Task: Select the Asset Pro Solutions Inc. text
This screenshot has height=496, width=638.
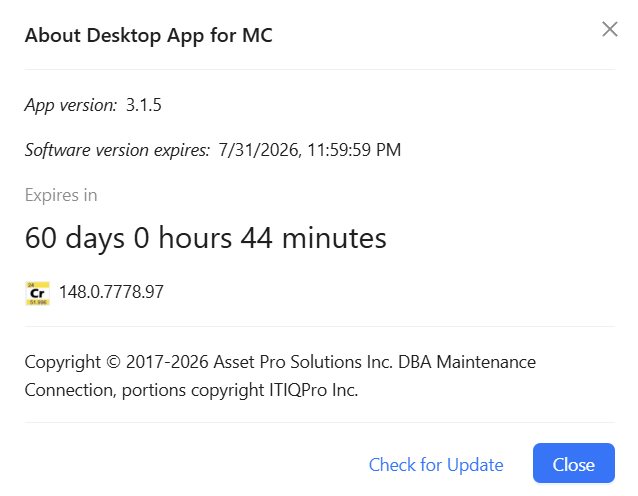Action: click(x=303, y=362)
